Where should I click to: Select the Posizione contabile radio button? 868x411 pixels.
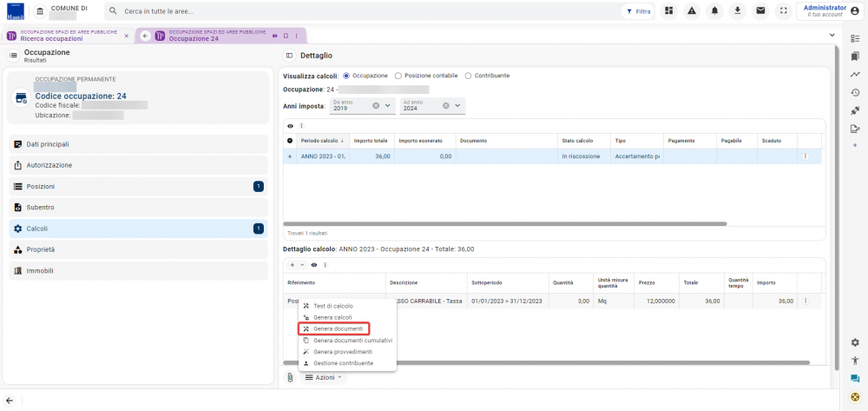point(398,76)
